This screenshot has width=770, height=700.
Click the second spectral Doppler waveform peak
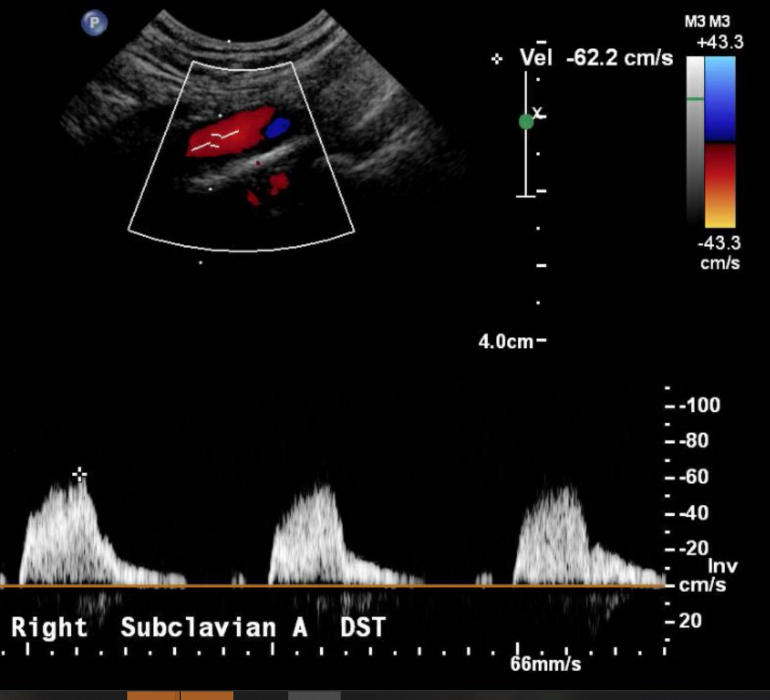(325, 486)
